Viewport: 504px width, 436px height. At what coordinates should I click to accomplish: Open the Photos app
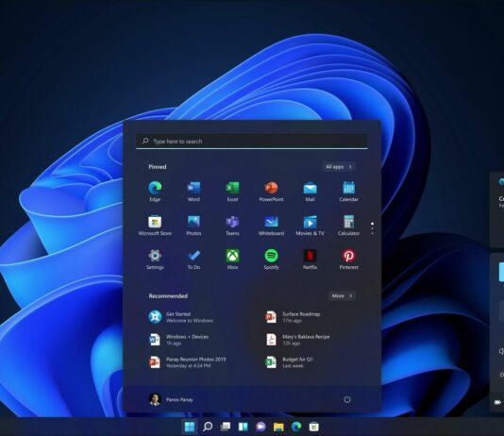tap(193, 226)
